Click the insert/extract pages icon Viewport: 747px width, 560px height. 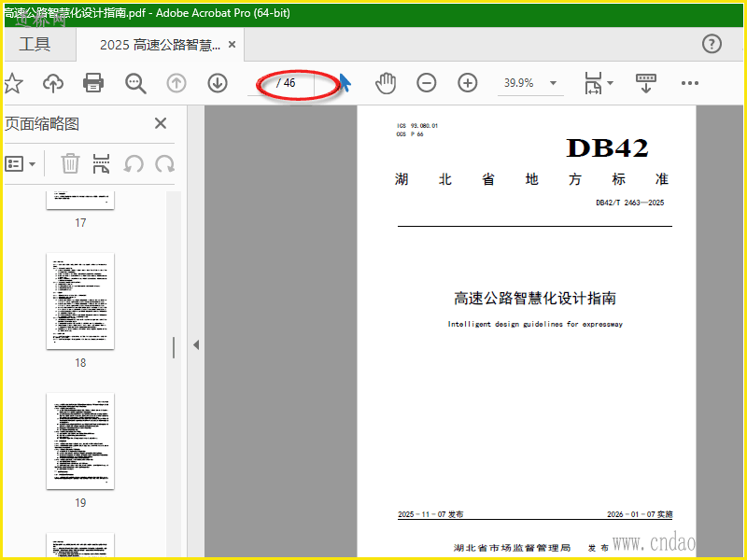[101, 163]
